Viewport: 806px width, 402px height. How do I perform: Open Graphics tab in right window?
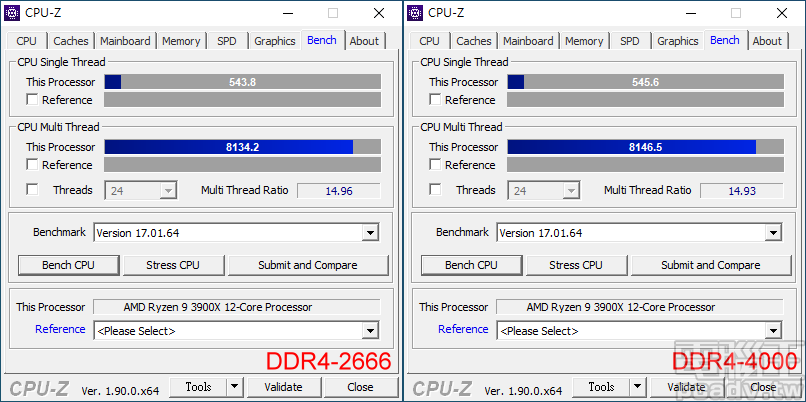[678, 41]
